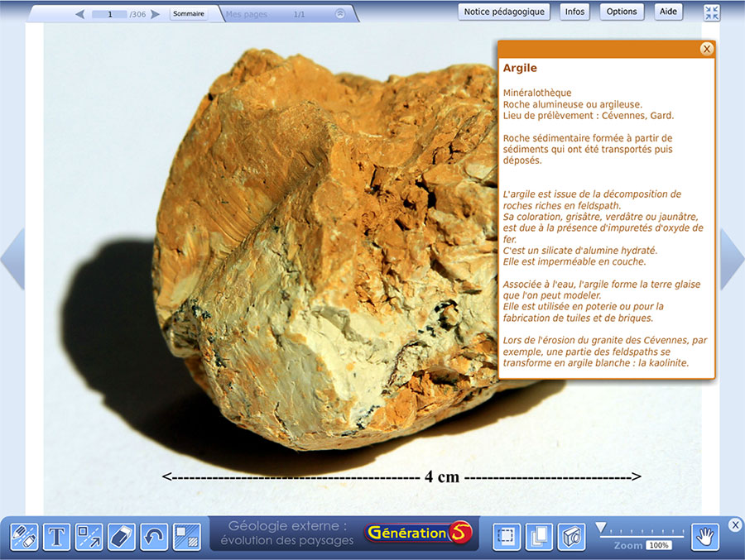Open the Notice pédagogique

point(504,12)
